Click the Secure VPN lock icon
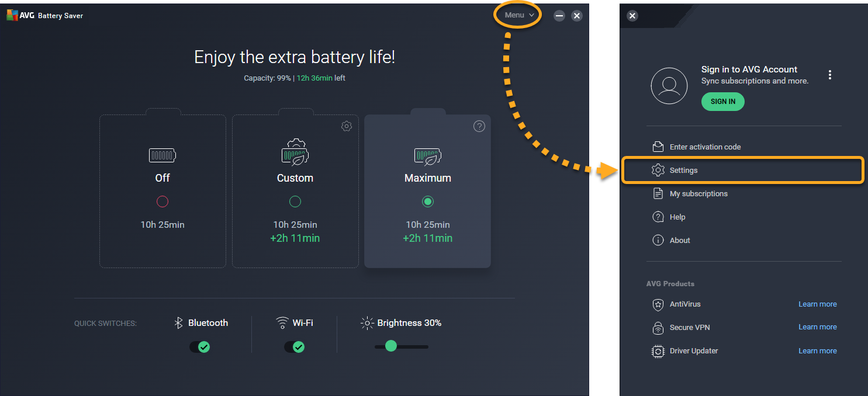Viewport: 868px width, 396px height. [x=658, y=328]
